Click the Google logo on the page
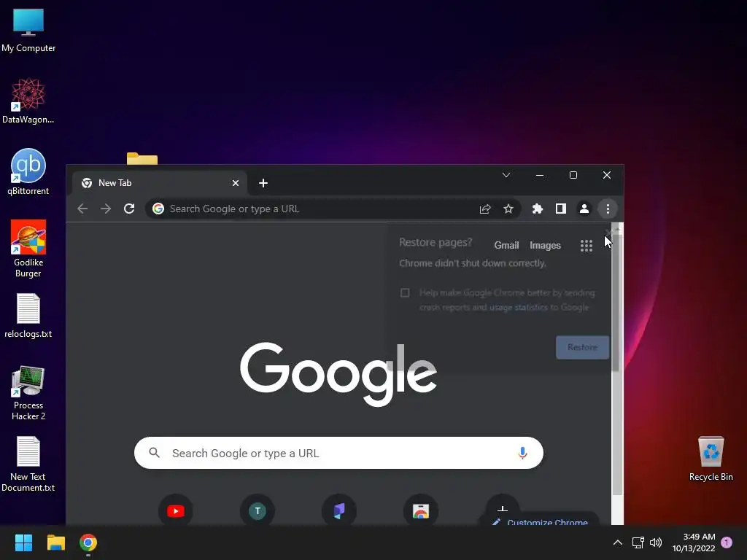Image resolution: width=747 pixels, height=560 pixels. (338, 374)
